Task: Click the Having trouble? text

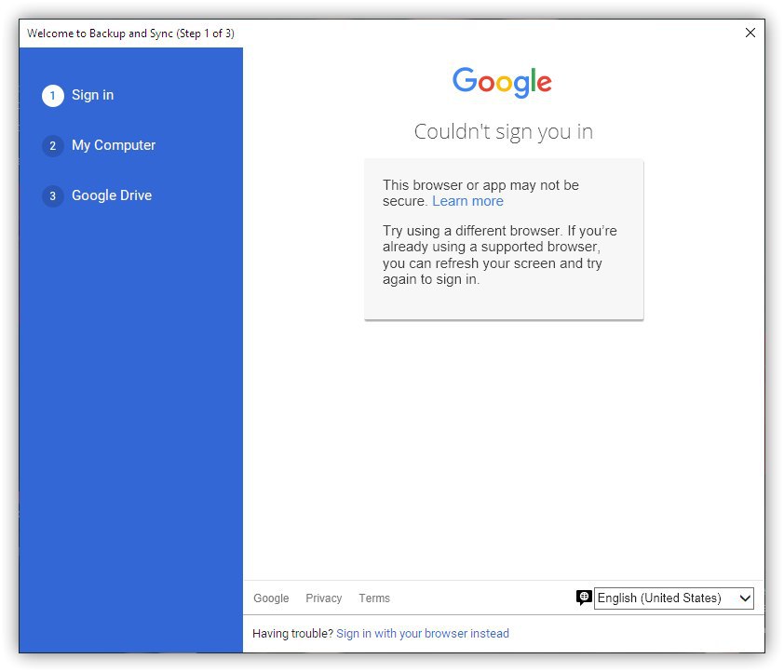Action: (292, 634)
